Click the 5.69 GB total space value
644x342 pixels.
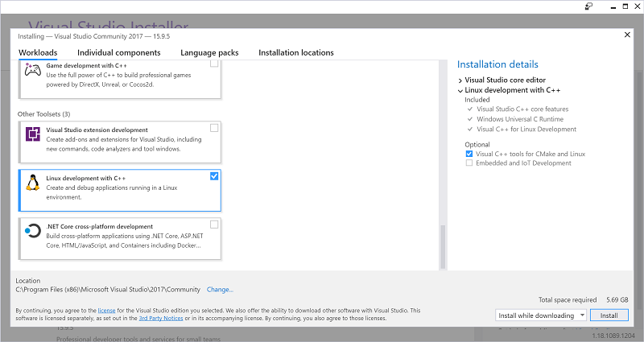[x=617, y=299]
